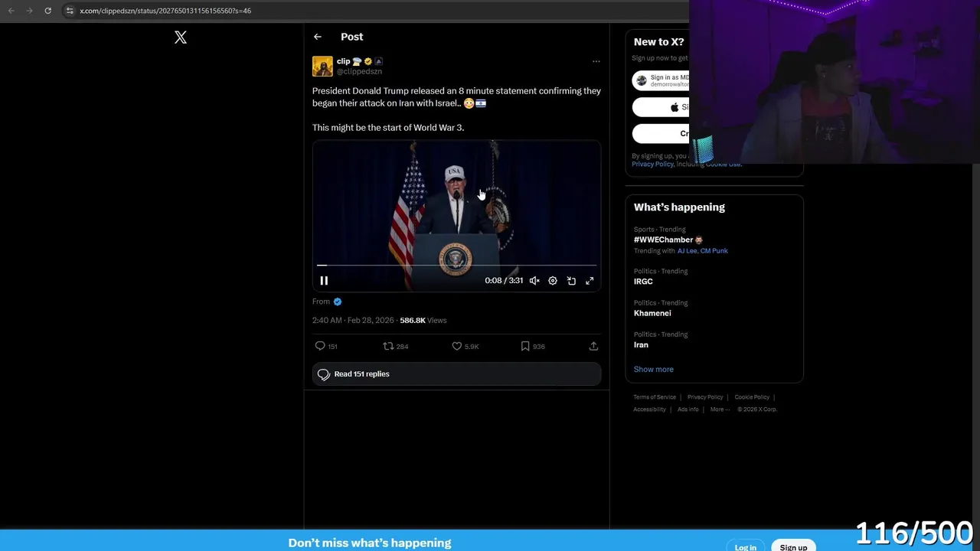Seek along the video progress bar
Screen dimensions: 980x551
[x=456, y=266]
